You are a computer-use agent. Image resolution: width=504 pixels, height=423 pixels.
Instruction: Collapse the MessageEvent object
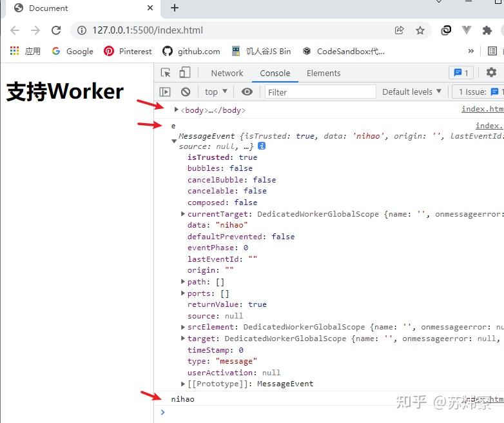pos(174,141)
